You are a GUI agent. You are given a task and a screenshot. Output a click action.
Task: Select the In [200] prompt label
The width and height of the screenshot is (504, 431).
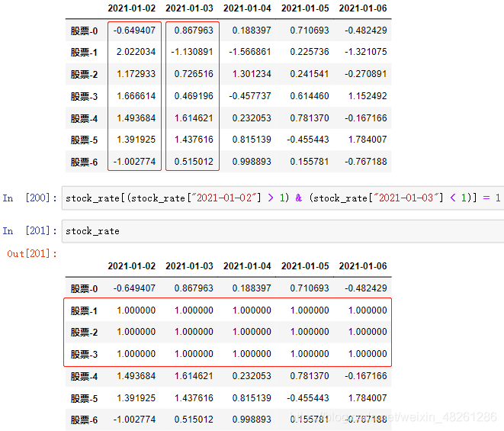pyautogui.click(x=30, y=198)
